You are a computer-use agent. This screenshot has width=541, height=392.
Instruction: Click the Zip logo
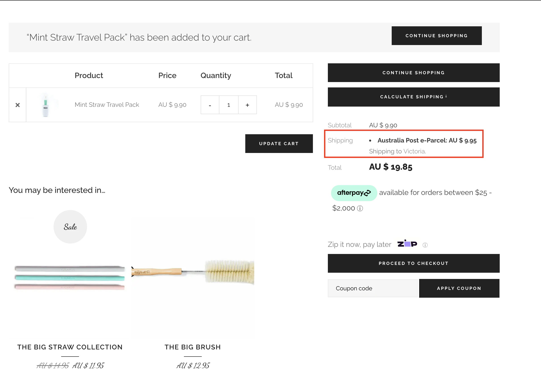click(407, 243)
